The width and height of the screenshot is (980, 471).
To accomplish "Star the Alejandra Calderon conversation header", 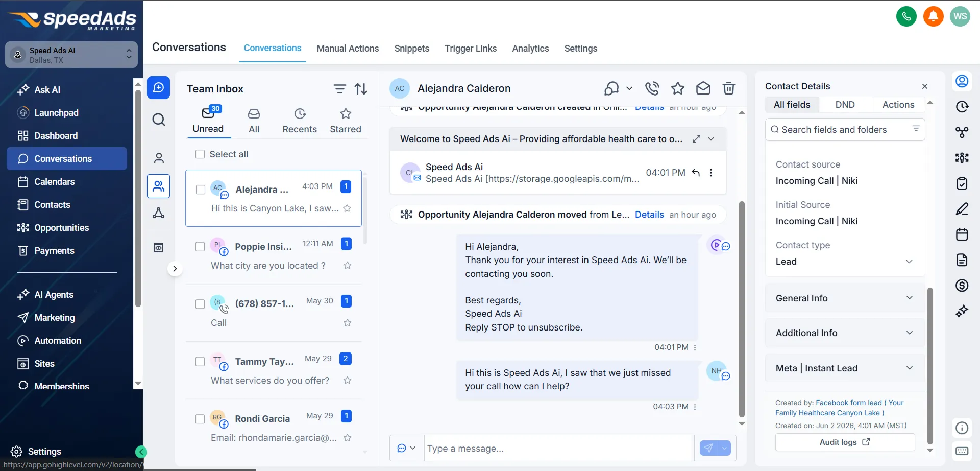I will (x=678, y=88).
